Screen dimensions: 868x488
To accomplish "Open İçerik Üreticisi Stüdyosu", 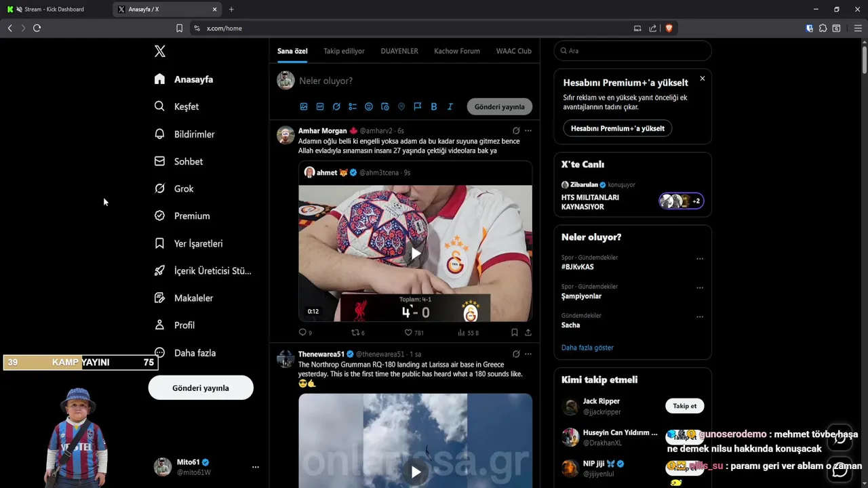I will click(x=203, y=270).
